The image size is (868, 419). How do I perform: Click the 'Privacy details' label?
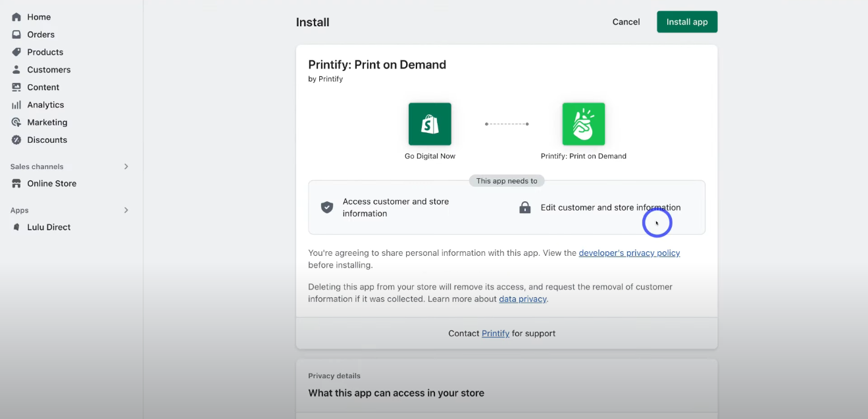tap(334, 376)
